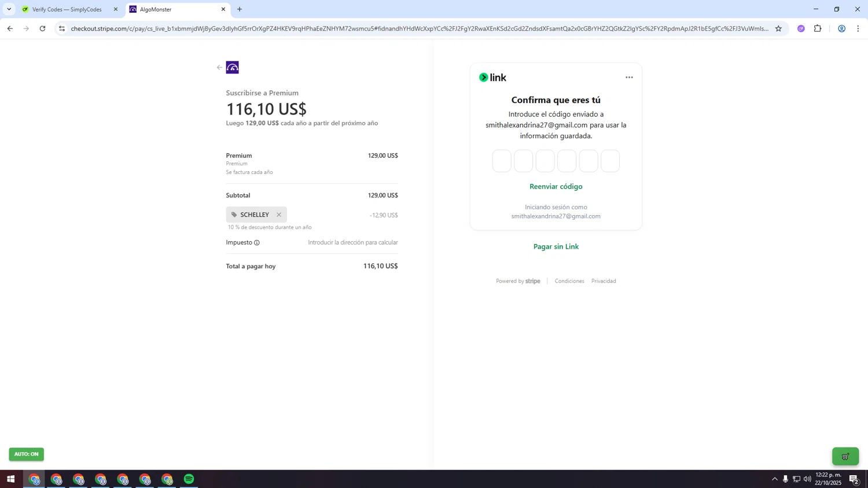Viewport: 868px width, 488px height.
Task: Expand the tab search dropdown
Action: click(9, 9)
